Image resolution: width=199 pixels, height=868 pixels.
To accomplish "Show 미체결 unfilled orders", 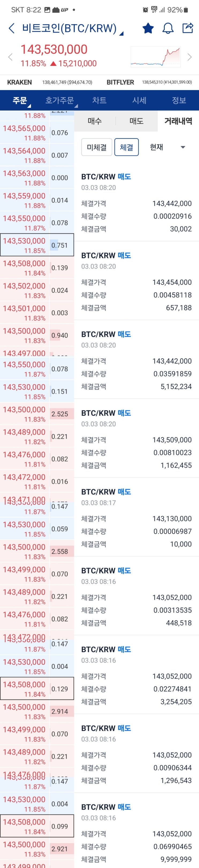I will pos(97,147).
